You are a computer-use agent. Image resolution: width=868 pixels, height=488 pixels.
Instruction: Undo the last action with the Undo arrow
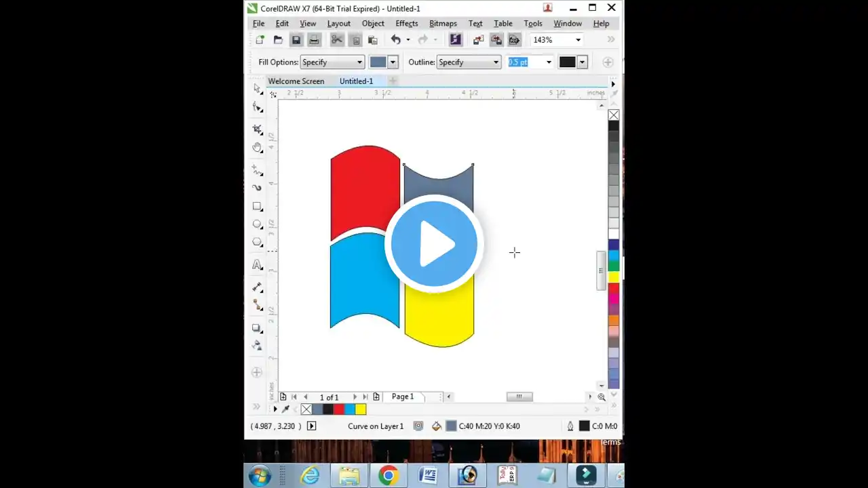coord(395,40)
